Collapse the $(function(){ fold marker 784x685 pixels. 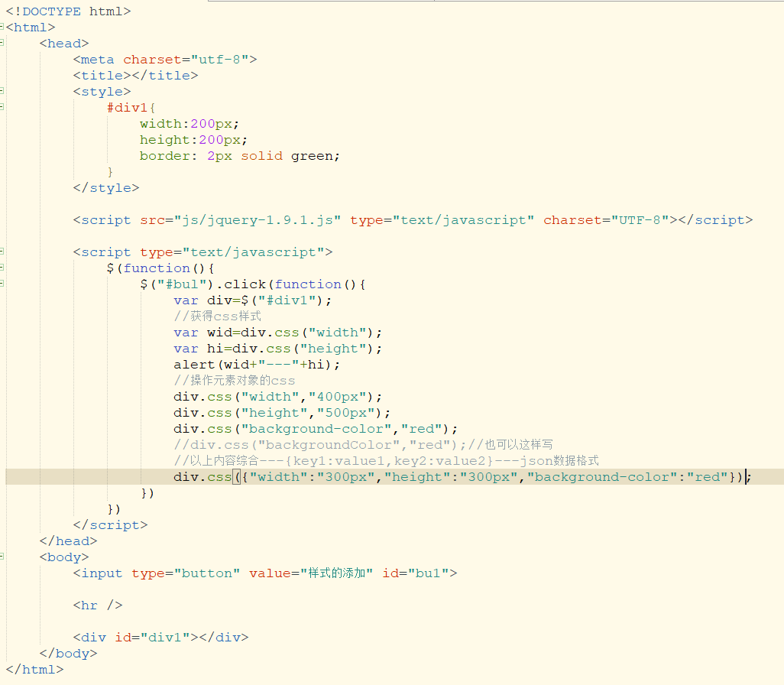tap(2, 267)
